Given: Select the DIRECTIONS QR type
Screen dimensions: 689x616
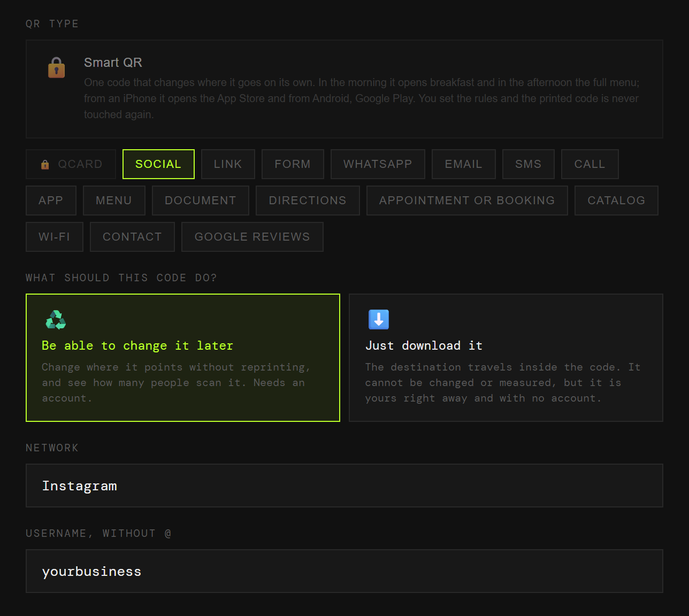Looking at the screenshot, I should point(308,201).
